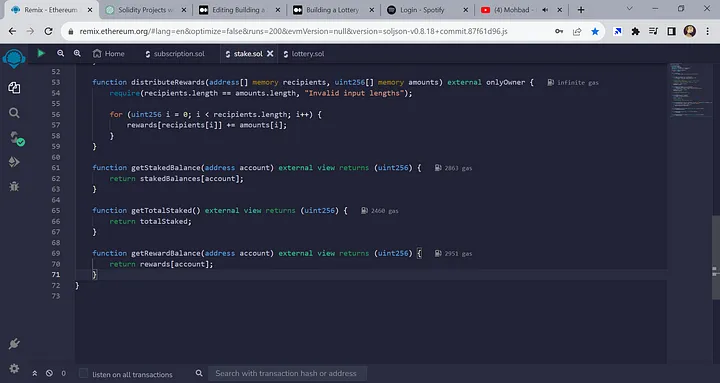This screenshot has width=720, height=383.
Task: Click the onlyOwner modifier text
Action: [505, 82]
